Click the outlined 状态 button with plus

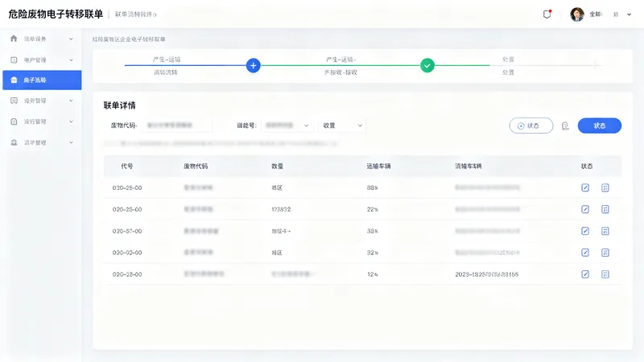coord(531,125)
